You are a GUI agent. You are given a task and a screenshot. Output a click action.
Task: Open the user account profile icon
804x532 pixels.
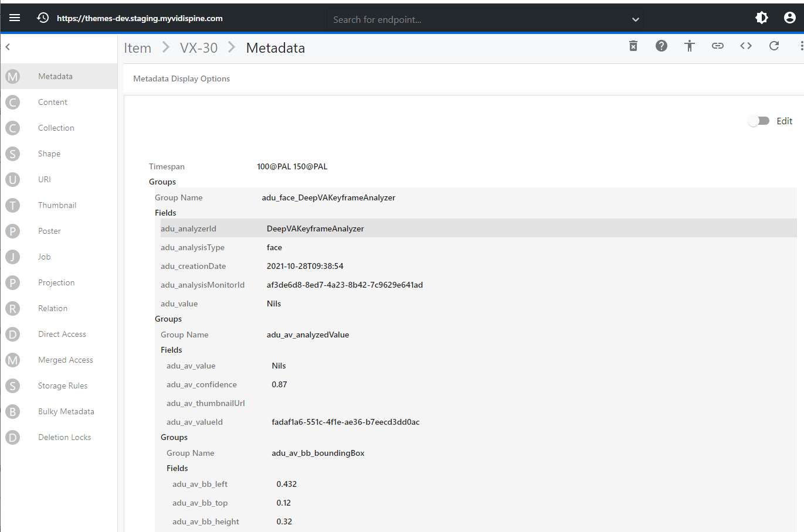point(790,18)
